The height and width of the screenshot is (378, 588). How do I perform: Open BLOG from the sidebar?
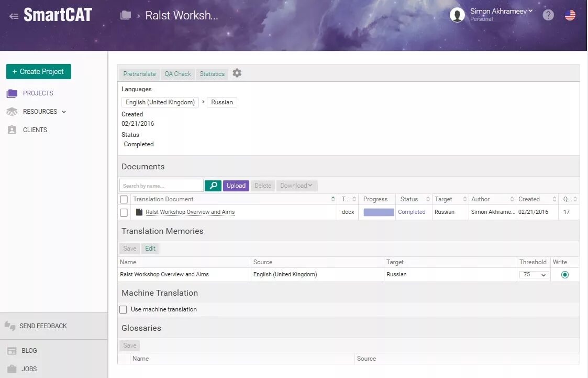pos(29,351)
